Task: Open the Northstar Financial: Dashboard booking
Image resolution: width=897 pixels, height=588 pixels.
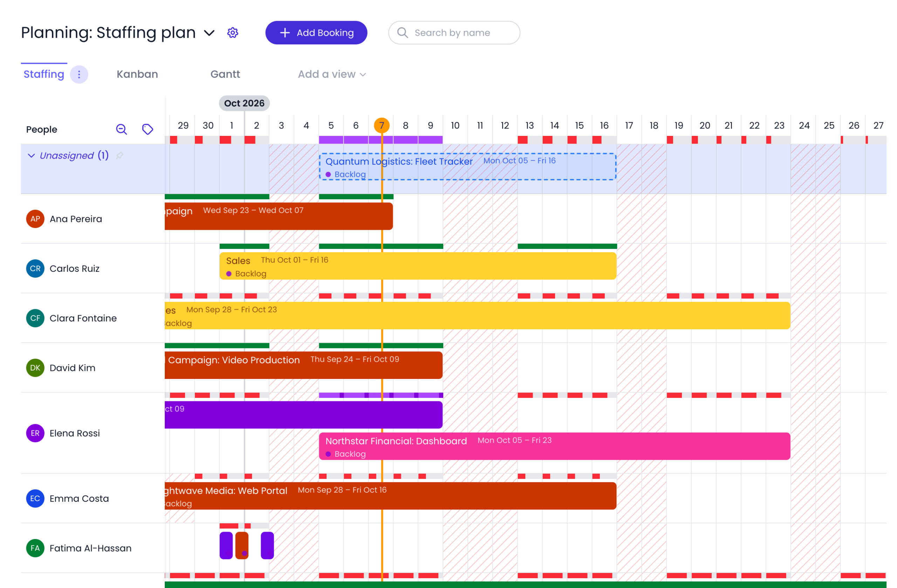Action: tap(554, 447)
